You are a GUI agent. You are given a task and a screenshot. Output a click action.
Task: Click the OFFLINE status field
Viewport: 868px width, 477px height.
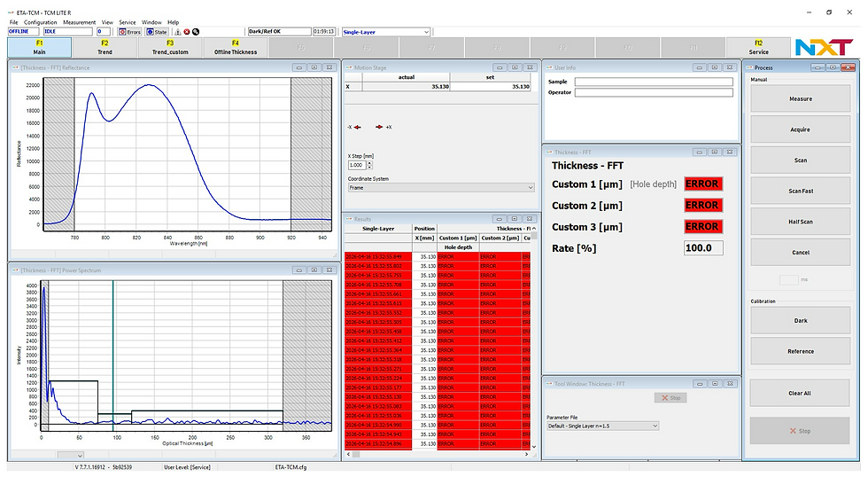point(23,32)
